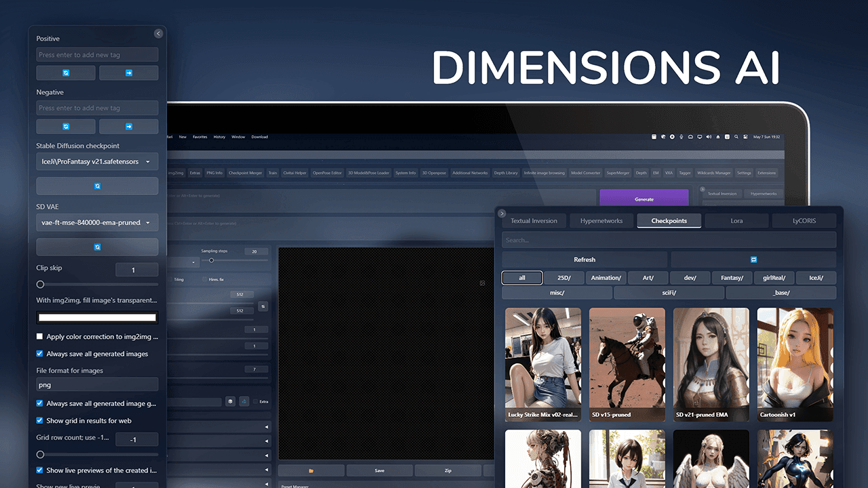Click the Save button below preview
Viewport: 868px width, 488px height.
(x=380, y=470)
